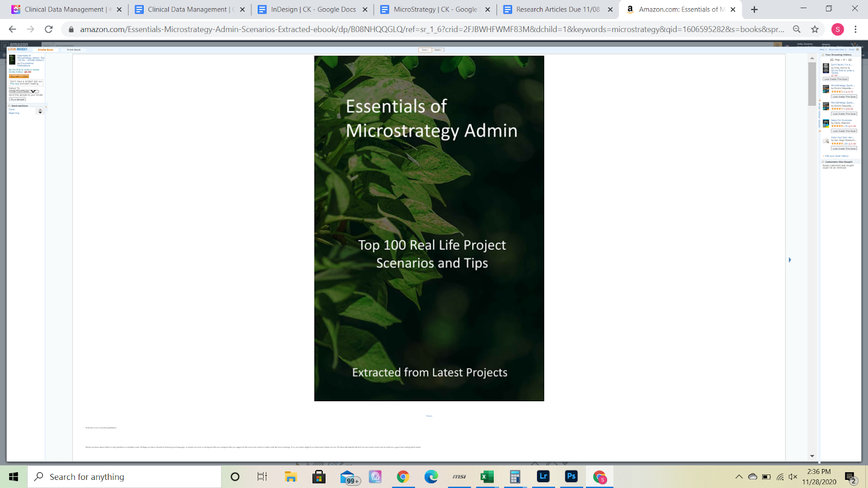Click the magnifier zoom icon in address bar
This screenshot has width=868, height=488.
(x=796, y=29)
